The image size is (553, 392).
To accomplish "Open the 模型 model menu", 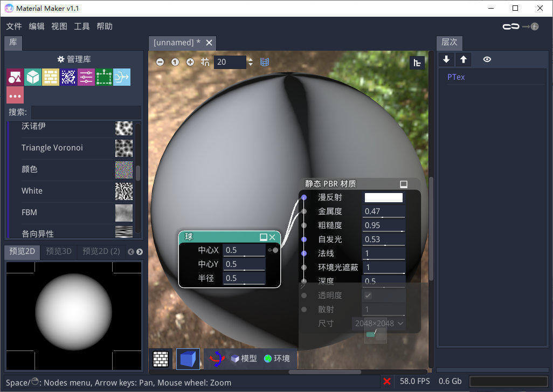I will point(244,359).
